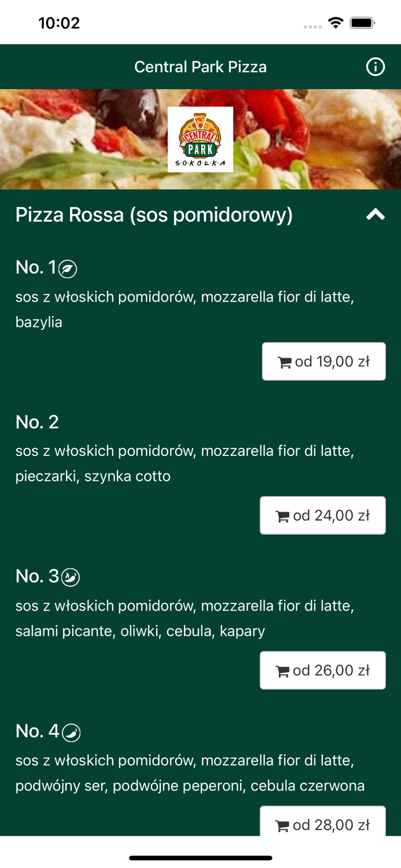Click the cart icon on the od 26,00 zł button
Viewport: 401px width, 868px height.
283,670
